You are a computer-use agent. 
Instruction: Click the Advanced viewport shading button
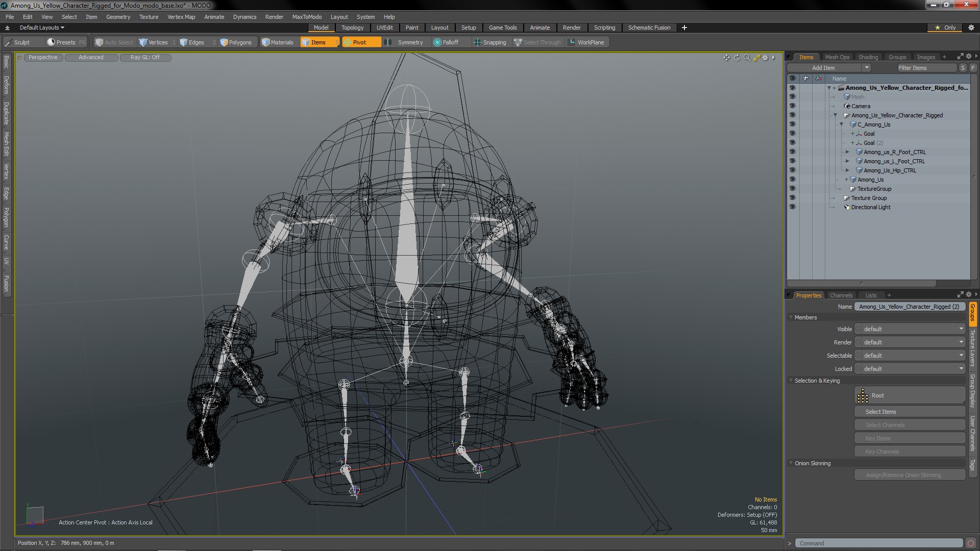[91, 57]
